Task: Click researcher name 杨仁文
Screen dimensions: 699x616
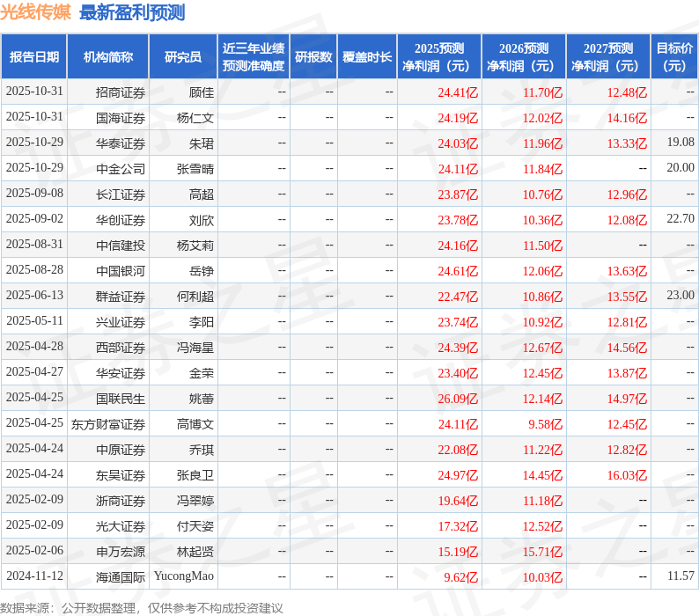Action: click(195, 118)
